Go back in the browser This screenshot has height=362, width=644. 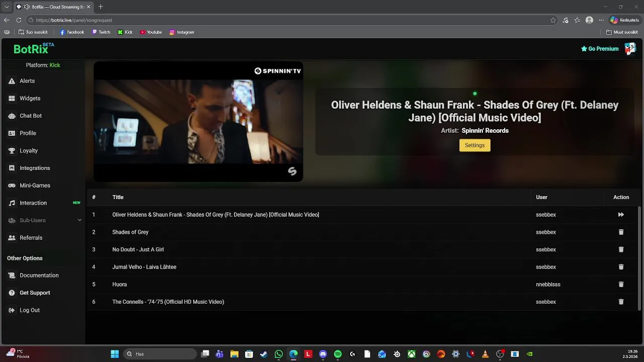(7, 20)
